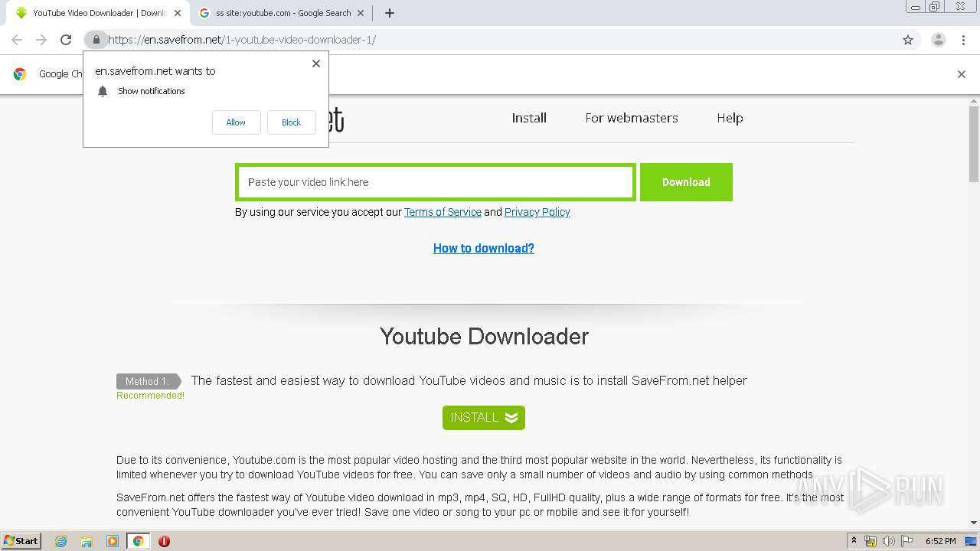
Task: Open the lock site information icon
Action: [x=96, y=40]
